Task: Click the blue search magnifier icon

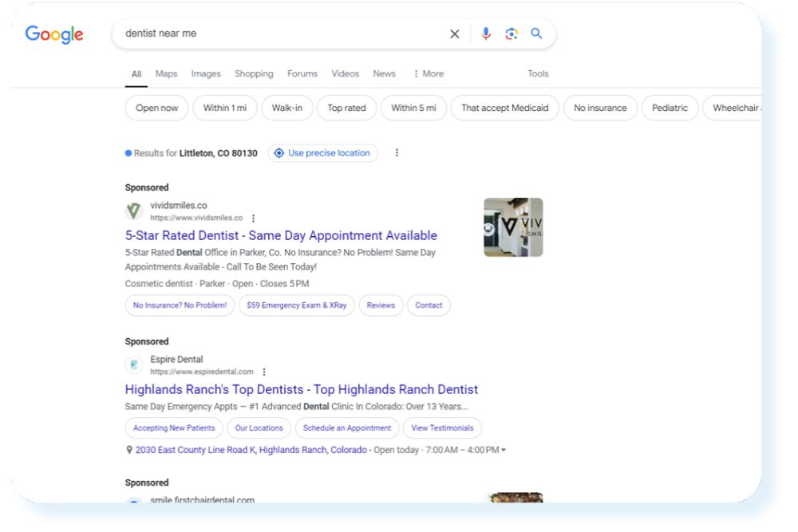Action: tap(536, 33)
